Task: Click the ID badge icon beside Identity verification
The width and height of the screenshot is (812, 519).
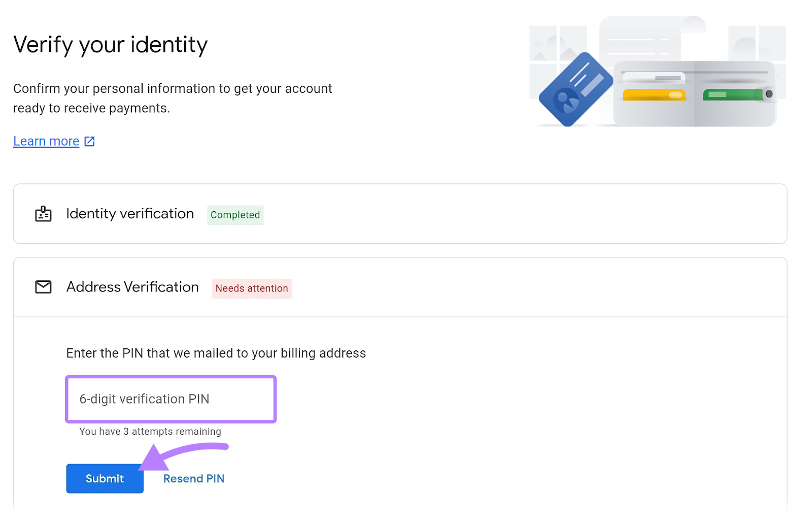Action: [x=44, y=214]
